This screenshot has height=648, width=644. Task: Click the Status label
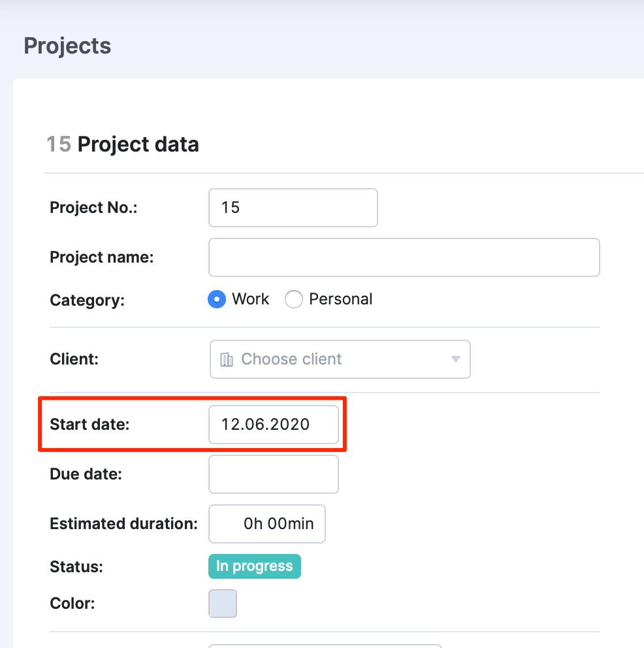(x=76, y=566)
